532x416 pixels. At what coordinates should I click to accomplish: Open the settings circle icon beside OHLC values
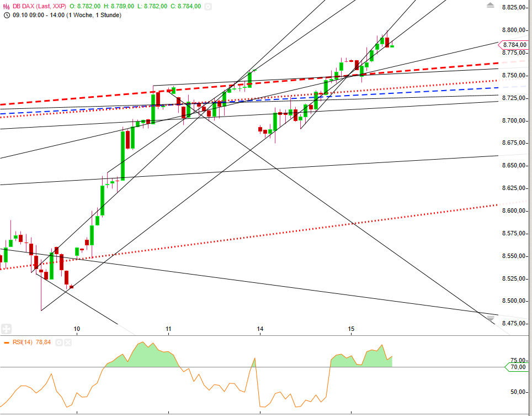pos(209,6)
